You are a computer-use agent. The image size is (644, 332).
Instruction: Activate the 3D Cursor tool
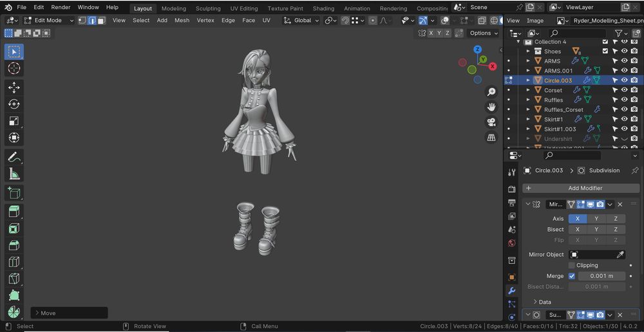coord(14,68)
